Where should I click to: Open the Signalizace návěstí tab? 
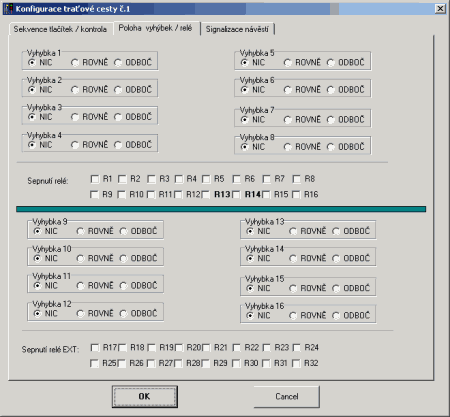[x=237, y=29]
